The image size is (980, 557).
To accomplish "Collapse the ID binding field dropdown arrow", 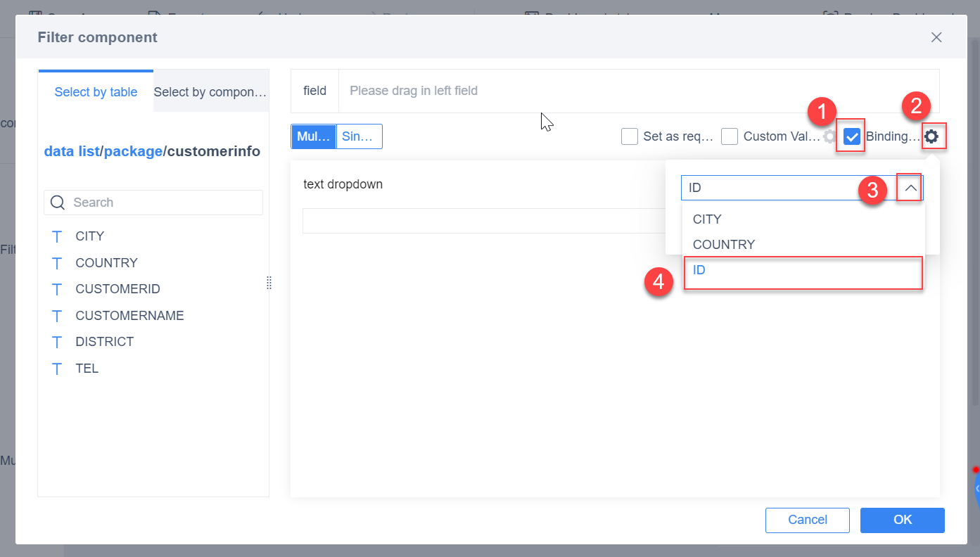I will tap(910, 188).
